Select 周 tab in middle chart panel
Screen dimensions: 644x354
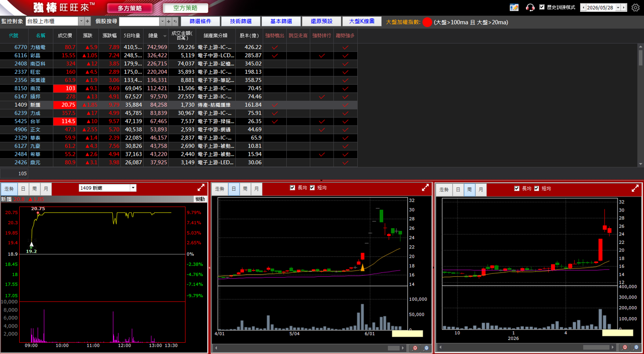(x=245, y=189)
